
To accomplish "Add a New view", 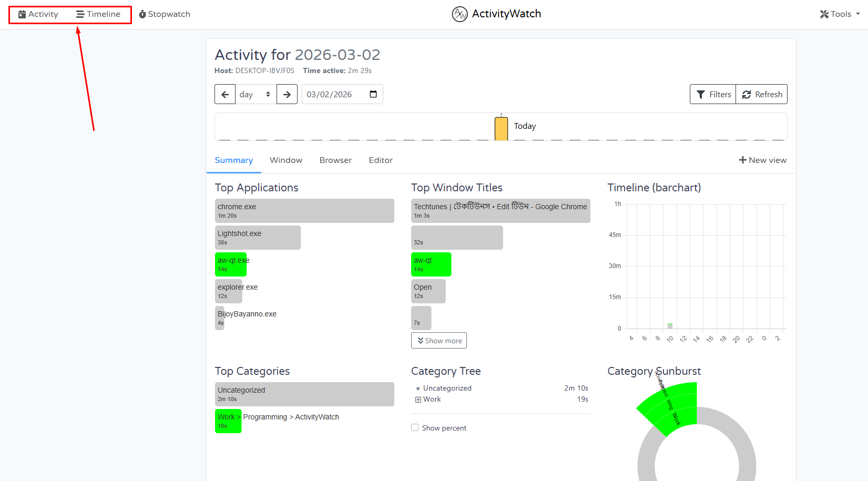I will click(x=763, y=160).
